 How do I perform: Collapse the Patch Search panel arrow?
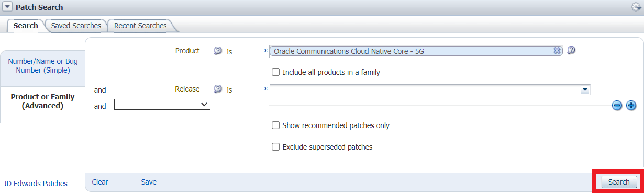click(x=7, y=7)
